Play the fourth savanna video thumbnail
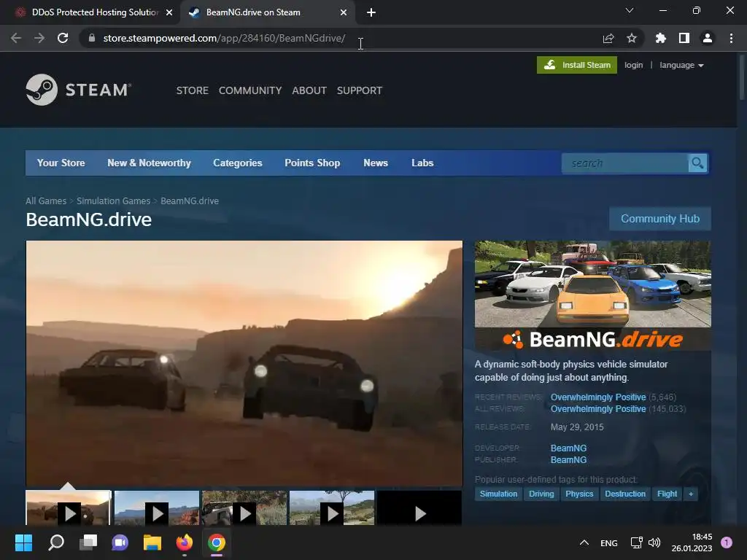The image size is (747, 560). (332, 508)
